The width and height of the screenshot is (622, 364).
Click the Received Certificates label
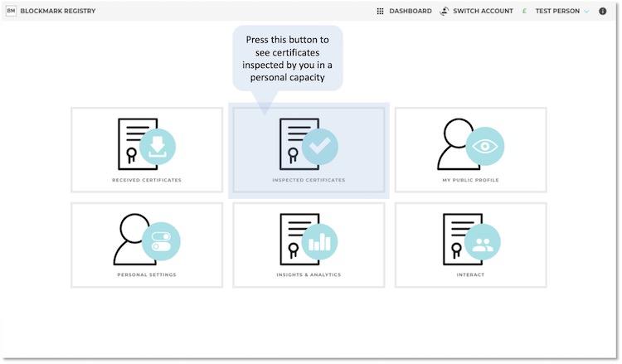click(x=147, y=180)
